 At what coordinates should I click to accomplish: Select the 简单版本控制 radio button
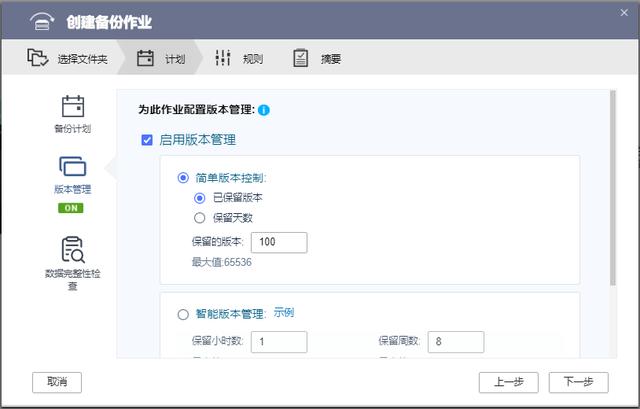(x=183, y=178)
